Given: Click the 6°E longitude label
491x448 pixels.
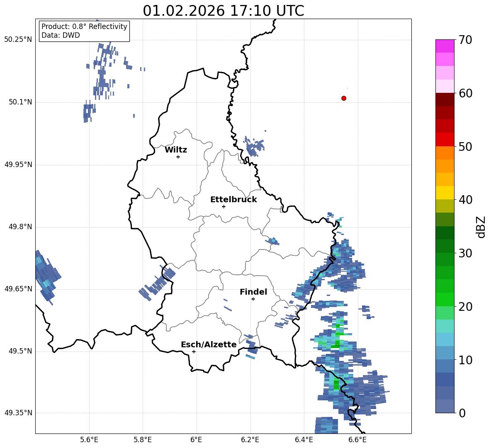Looking at the screenshot, I should (196, 440).
